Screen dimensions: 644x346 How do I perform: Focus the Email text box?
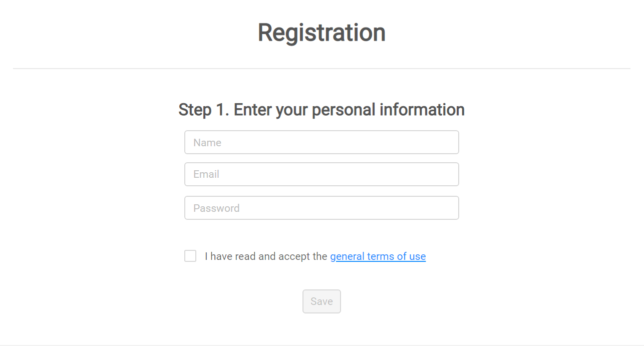[x=321, y=174]
